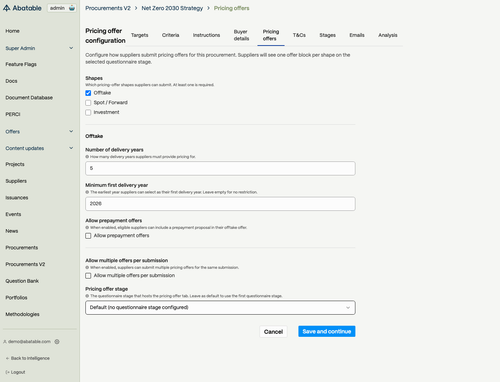Screen dimensions: 500x382
Task: Click the info icon under Number of delivery years
Action: click(x=87, y=157)
